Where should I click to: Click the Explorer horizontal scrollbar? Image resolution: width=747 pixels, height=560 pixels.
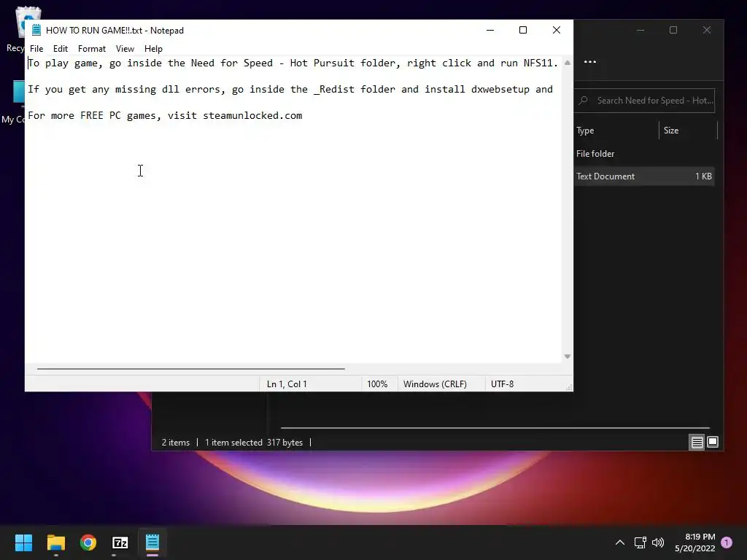(x=495, y=427)
